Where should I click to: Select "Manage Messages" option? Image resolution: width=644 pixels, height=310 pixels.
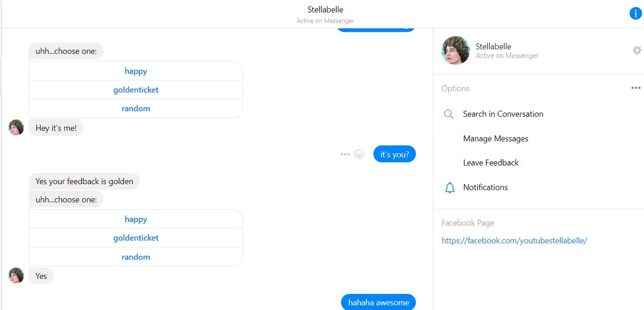pos(496,138)
